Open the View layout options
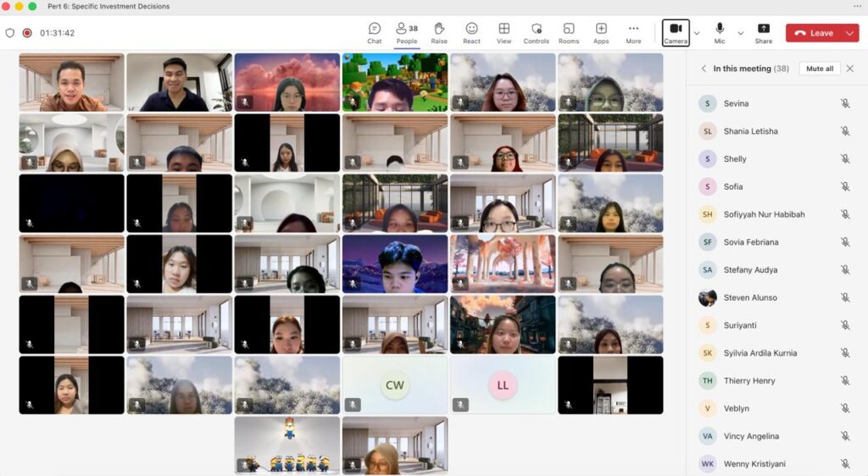The height and width of the screenshot is (476, 868). pyautogui.click(x=504, y=32)
